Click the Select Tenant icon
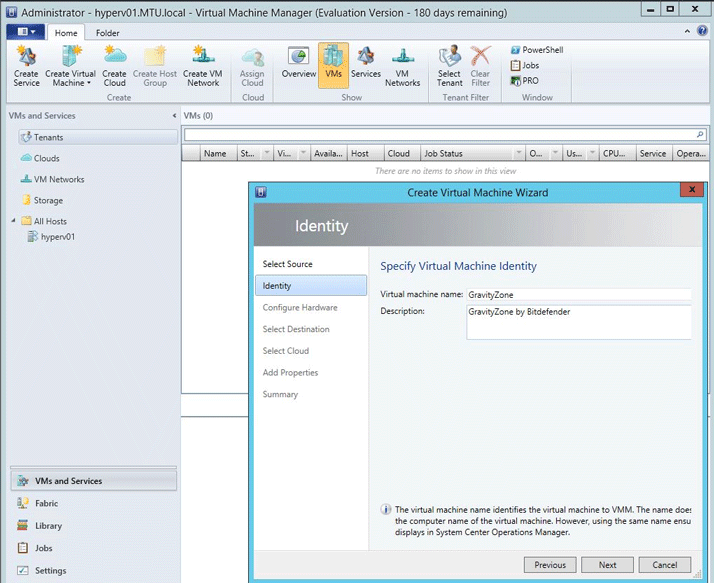 (449, 65)
